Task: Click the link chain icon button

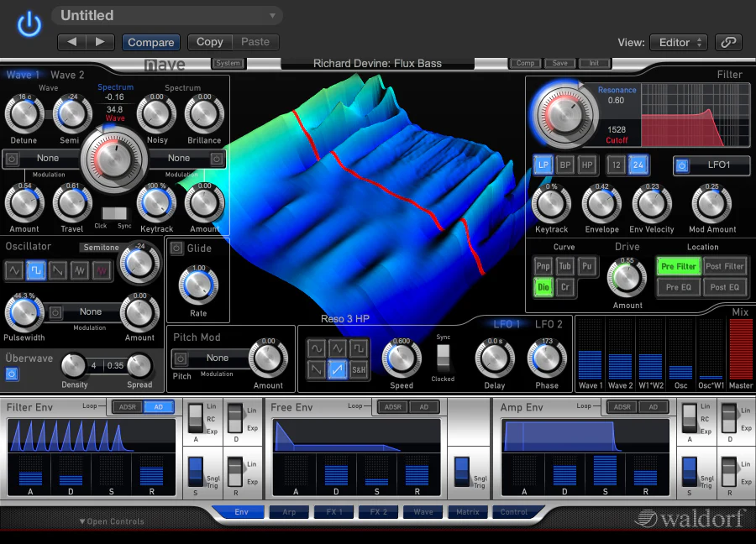Action: pos(728,43)
